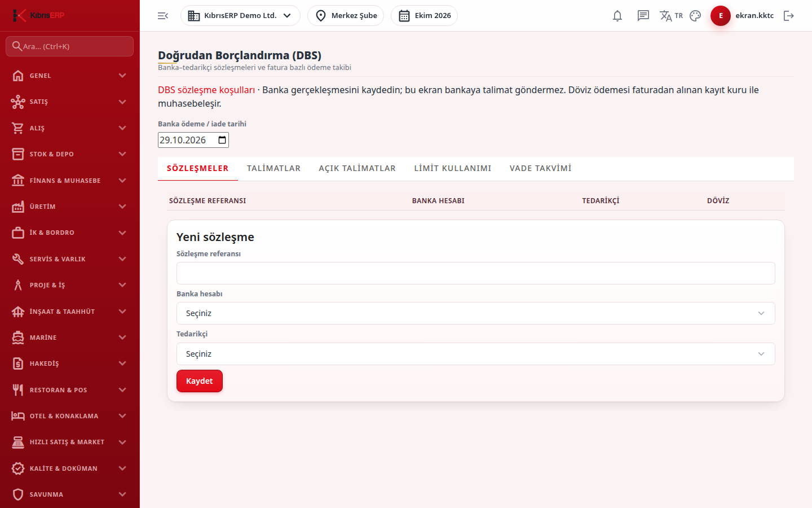Click the ÜRETİM factory icon
This screenshot has width=812, height=508.
tap(18, 207)
